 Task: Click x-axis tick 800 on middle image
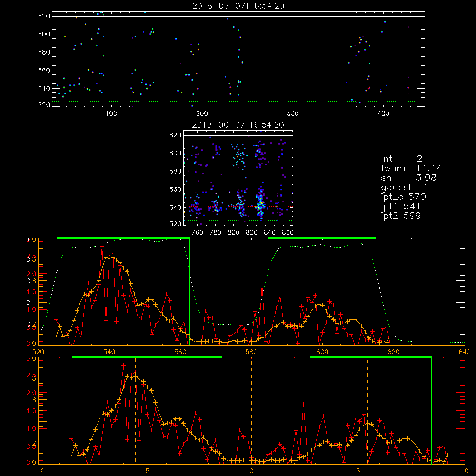click(233, 233)
